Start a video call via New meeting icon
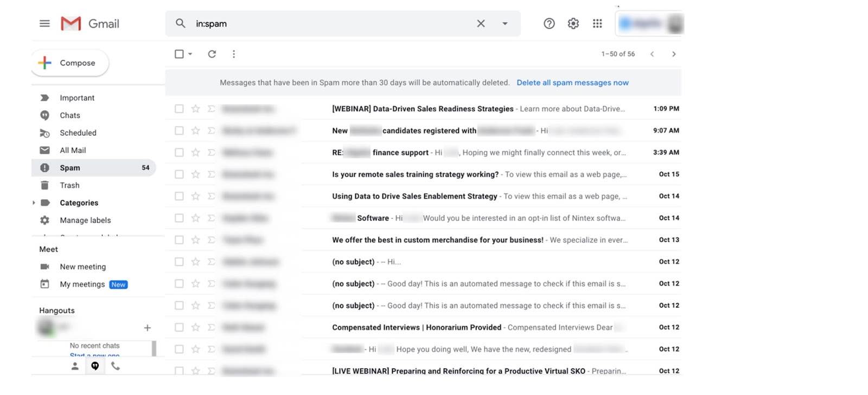 [46, 266]
